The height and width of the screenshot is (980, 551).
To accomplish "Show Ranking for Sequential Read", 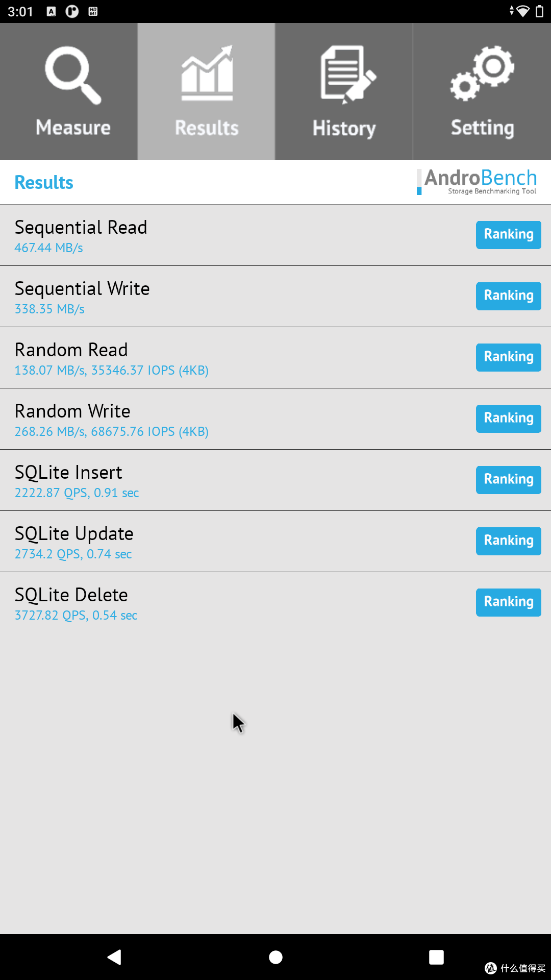I will click(508, 235).
